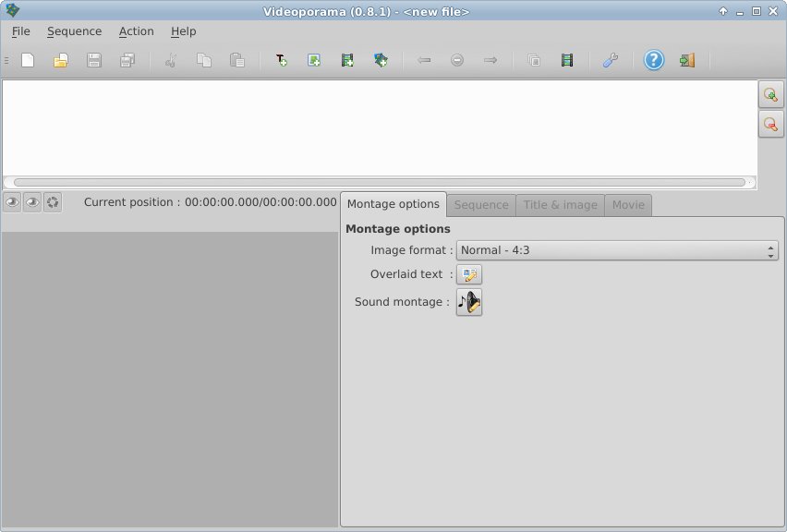Viewport: 787px width, 532px height.
Task: Toggle the first eye preview button
Action: (13, 202)
